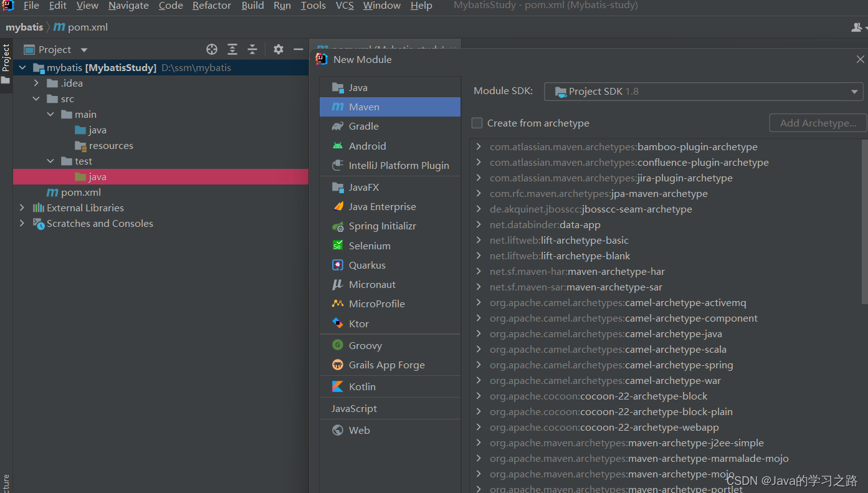The image size is (868, 493).
Task: Open the VCS menu
Action: point(345,6)
